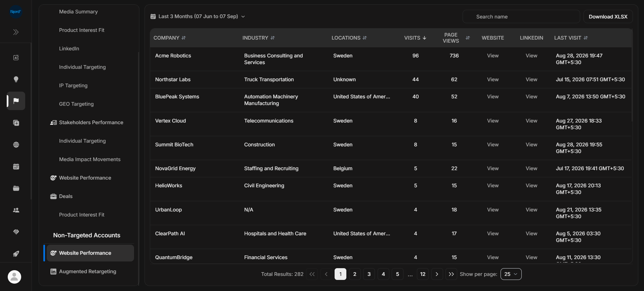Go to results page 5
This screenshot has height=291, width=644.
[x=397, y=274]
